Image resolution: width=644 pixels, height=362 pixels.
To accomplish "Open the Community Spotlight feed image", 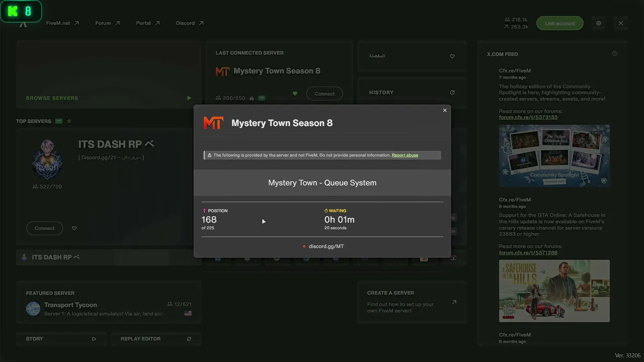I will [554, 156].
